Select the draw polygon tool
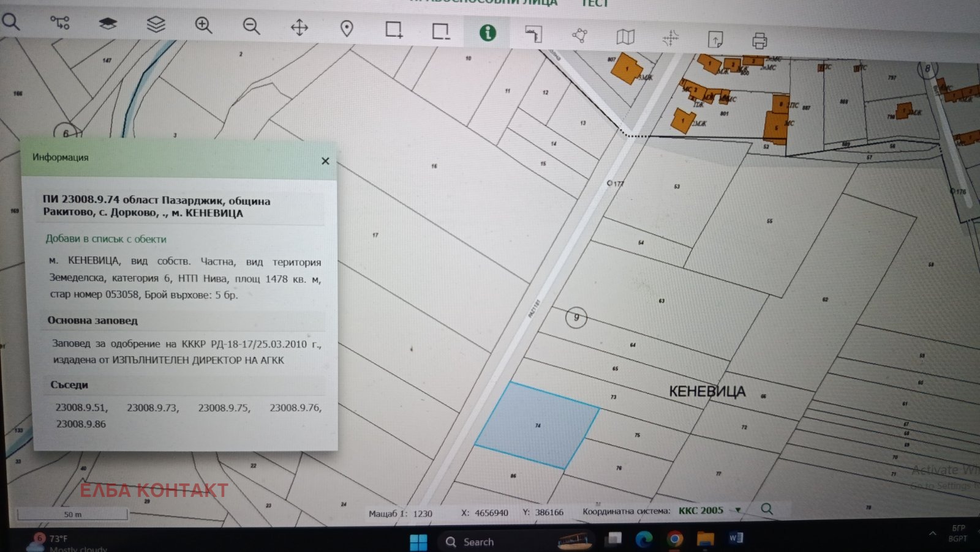The height and width of the screenshot is (552, 980). tap(579, 35)
